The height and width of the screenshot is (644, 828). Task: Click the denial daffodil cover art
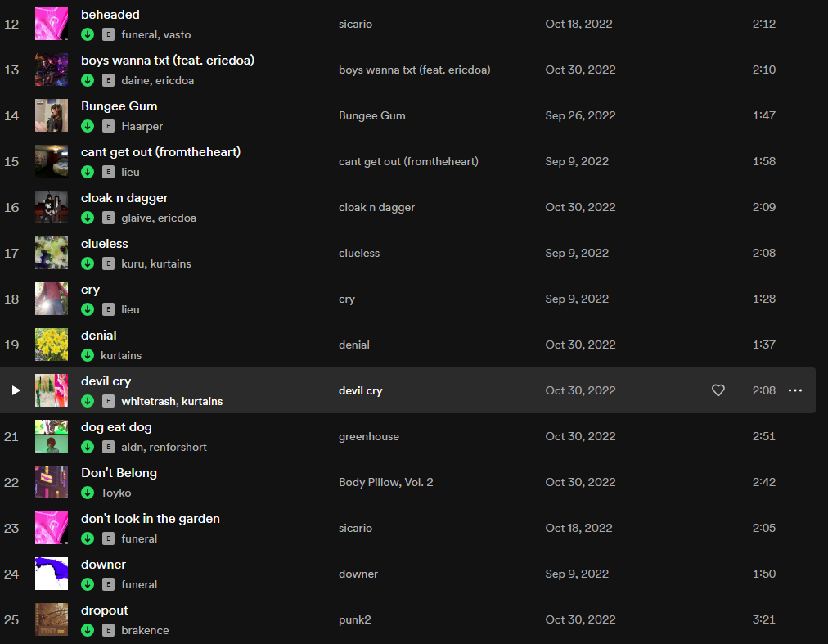click(x=52, y=345)
